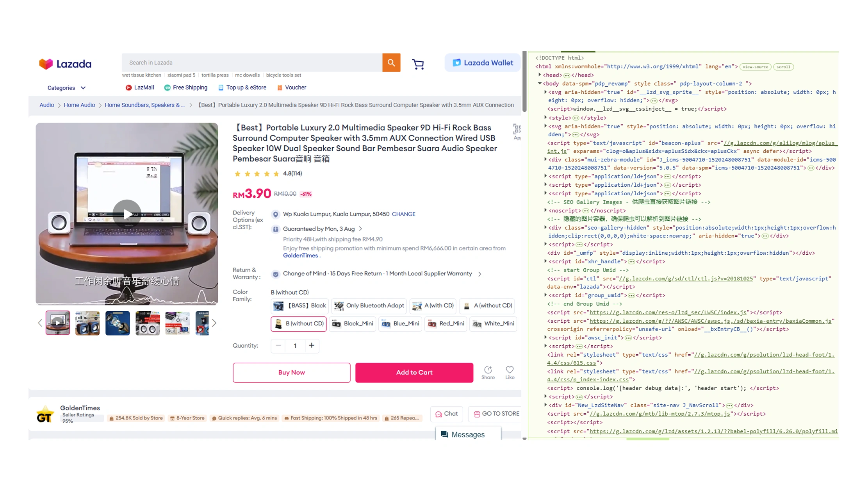Click the LazMall icon link
The image size is (868, 491).
pyautogui.click(x=140, y=87)
